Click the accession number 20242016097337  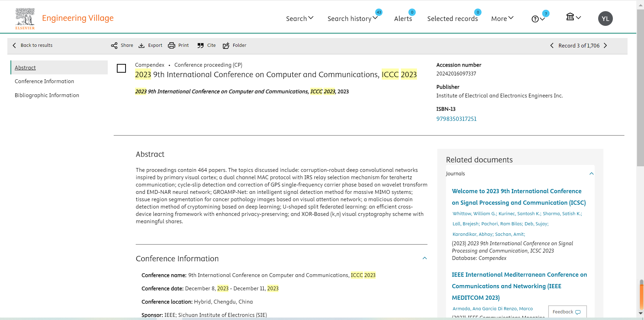pos(456,74)
